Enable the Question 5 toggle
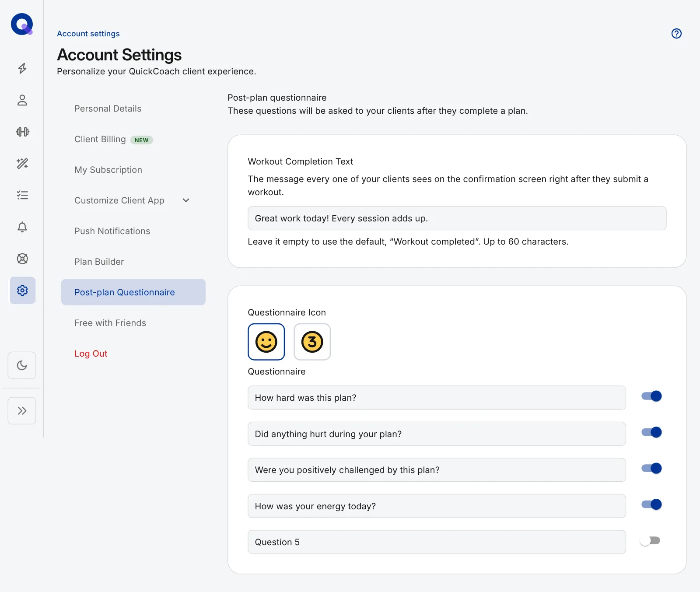 tap(650, 541)
